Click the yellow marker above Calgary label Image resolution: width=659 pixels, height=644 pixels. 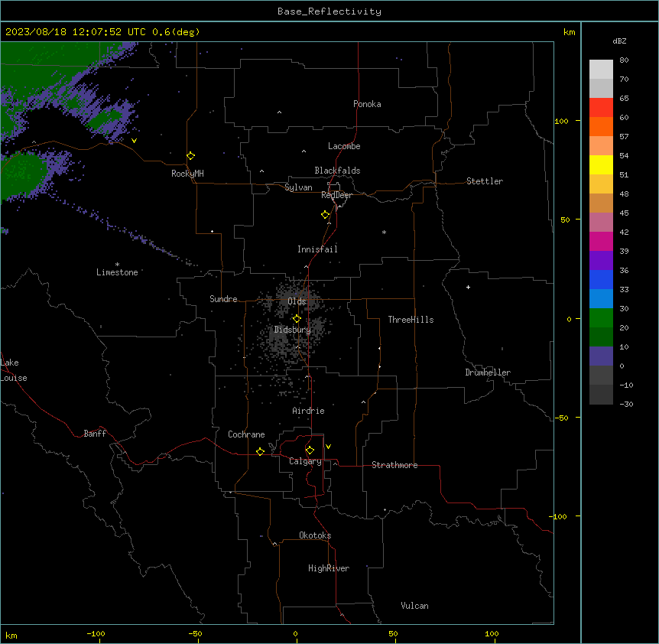(x=310, y=450)
